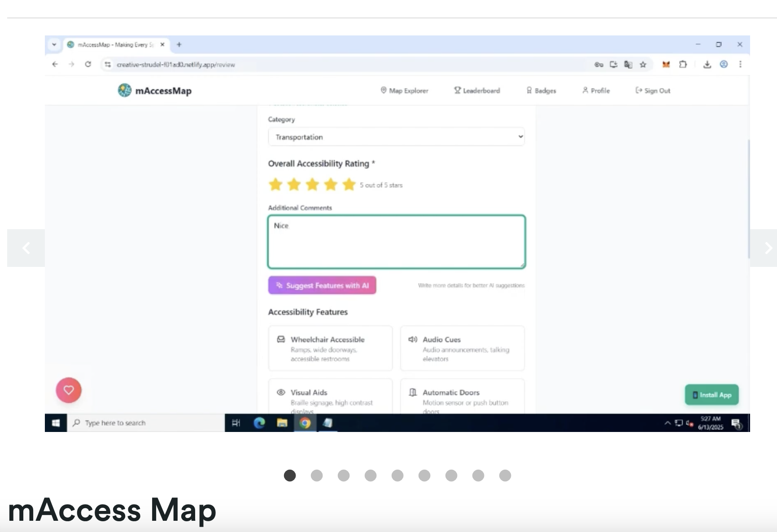The height and width of the screenshot is (532, 777).
Task: Click the mAccessMap globe logo
Action: click(x=125, y=91)
